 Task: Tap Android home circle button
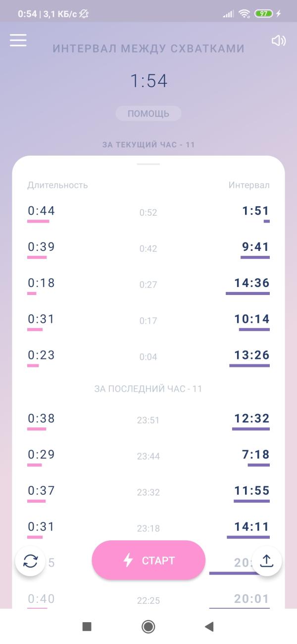point(148,627)
